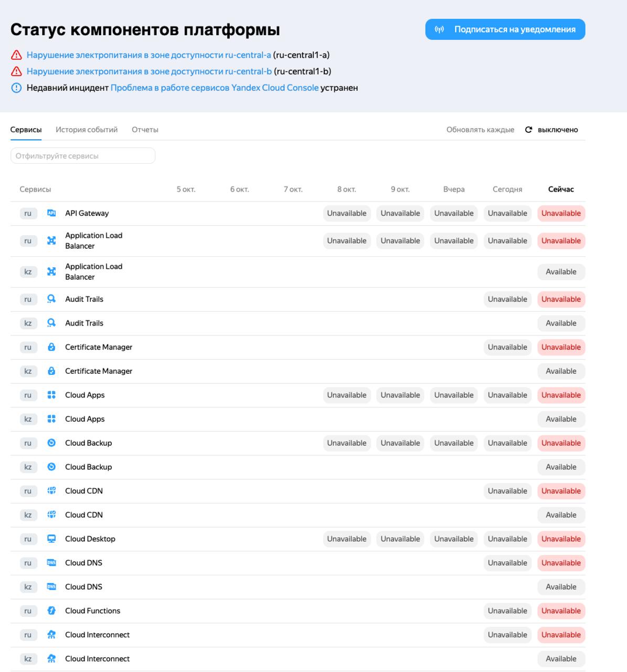
Task: Click the blue info icon for recent incident
Action: tap(16, 88)
